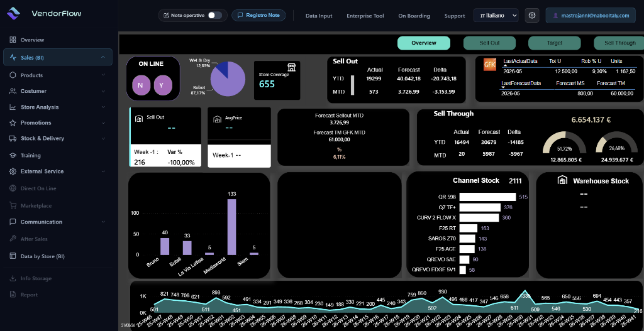644x331 pixels.
Task: Click the 26,68% gauge chart
Action: pos(616,143)
